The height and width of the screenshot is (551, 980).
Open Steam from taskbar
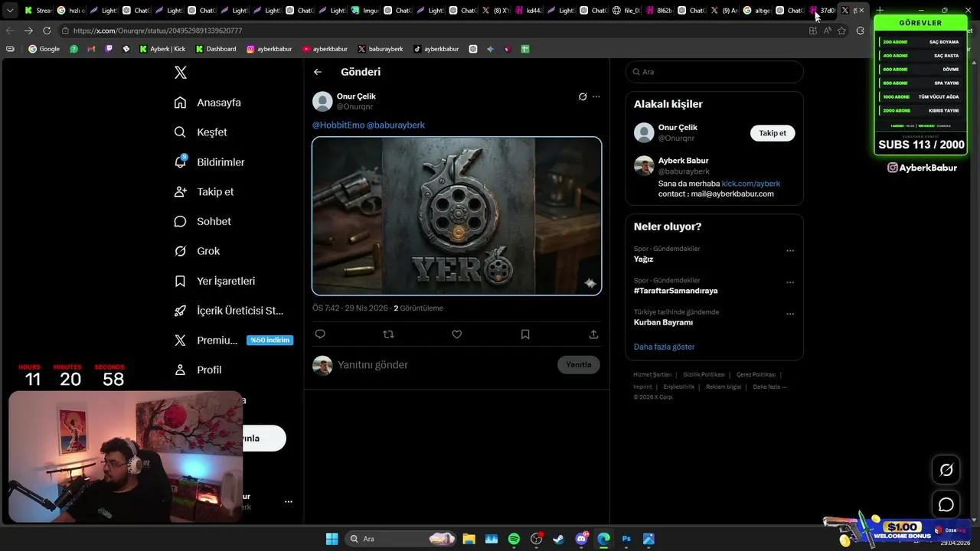[x=558, y=539]
